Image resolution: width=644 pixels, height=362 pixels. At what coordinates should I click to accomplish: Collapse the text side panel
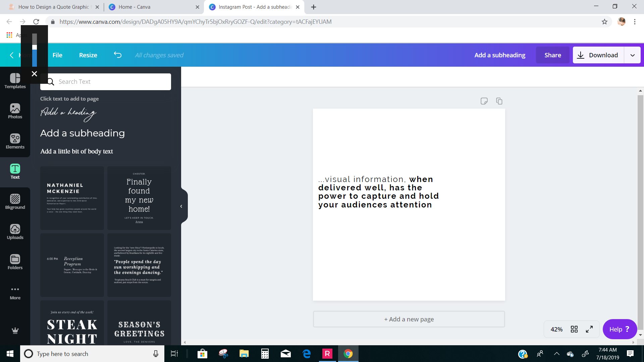pyautogui.click(x=181, y=206)
